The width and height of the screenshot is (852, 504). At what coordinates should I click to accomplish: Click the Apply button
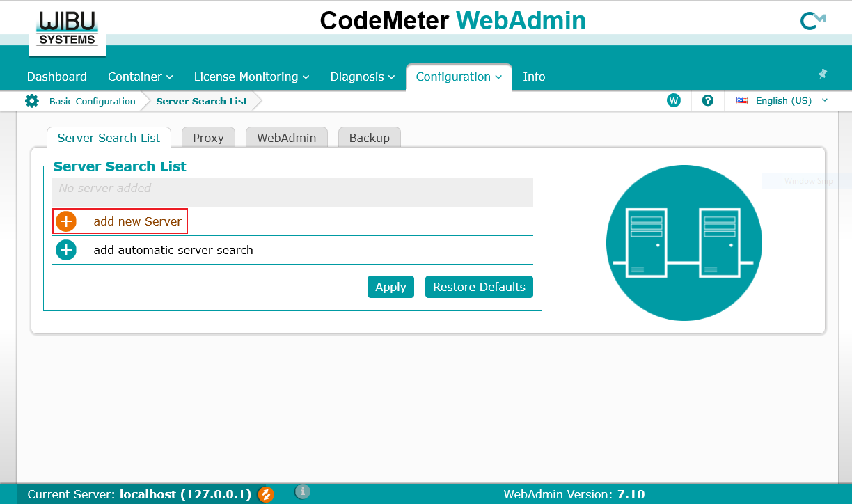(390, 287)
